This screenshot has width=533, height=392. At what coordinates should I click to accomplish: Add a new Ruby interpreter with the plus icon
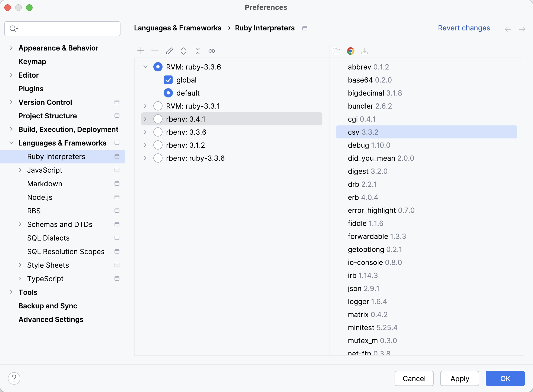tap(141, 51)
